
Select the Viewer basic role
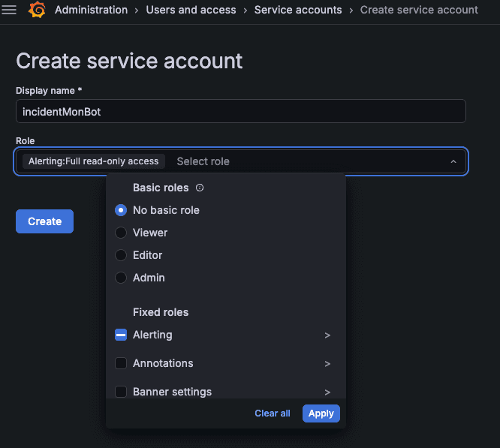(x=121, y=233)
